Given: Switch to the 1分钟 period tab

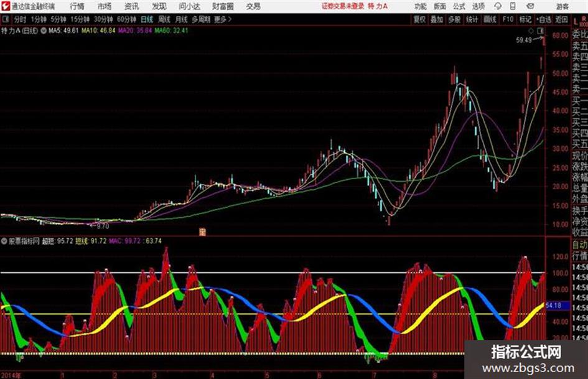Looking at the screenshot, I should (39, 19).
